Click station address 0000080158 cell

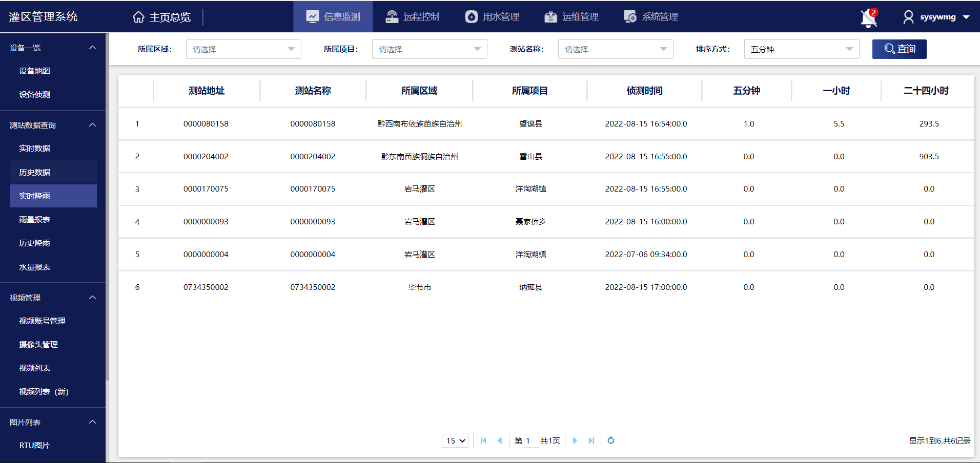tap(206, 123)
